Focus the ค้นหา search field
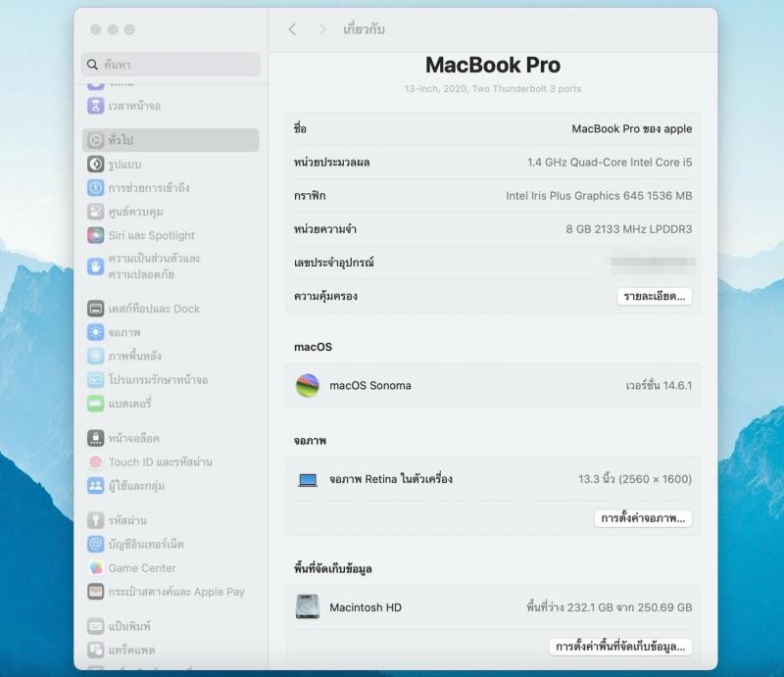784x677 pixels. [x=171, y=65]
